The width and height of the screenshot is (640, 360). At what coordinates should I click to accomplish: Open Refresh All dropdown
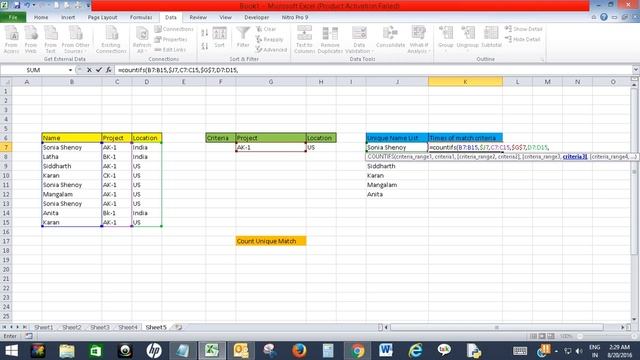point(142,39)
